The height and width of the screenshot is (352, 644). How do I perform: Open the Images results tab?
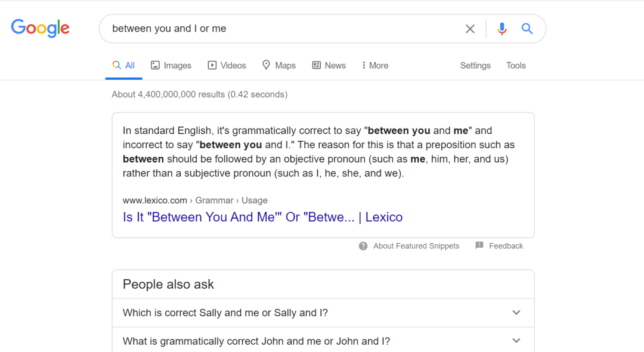(x=171, y=66)
